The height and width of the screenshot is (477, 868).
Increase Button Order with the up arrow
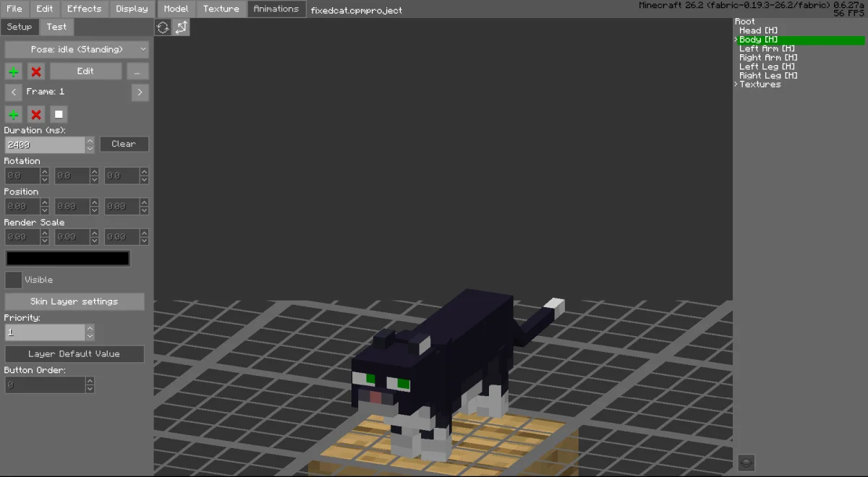click(x=90, y=381)
